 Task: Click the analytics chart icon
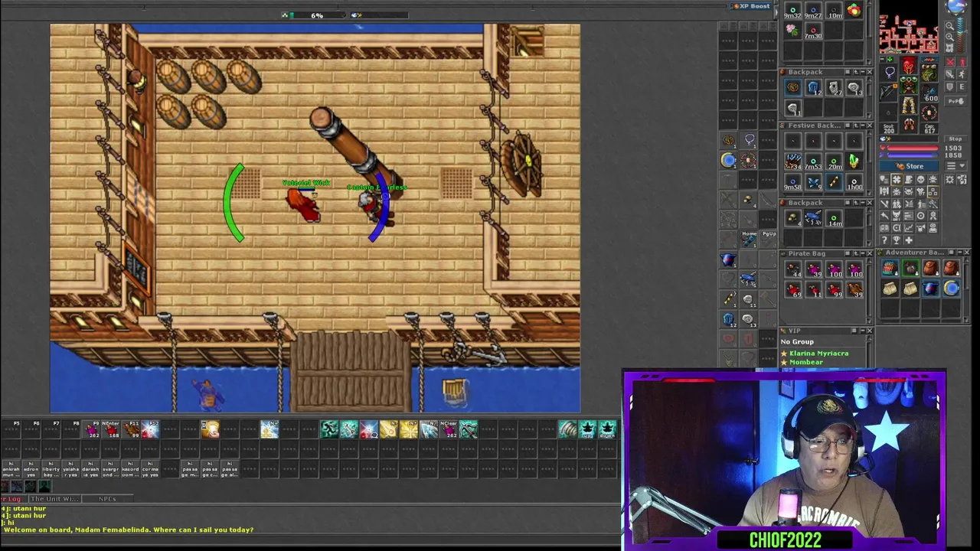[x=909, y=228]
